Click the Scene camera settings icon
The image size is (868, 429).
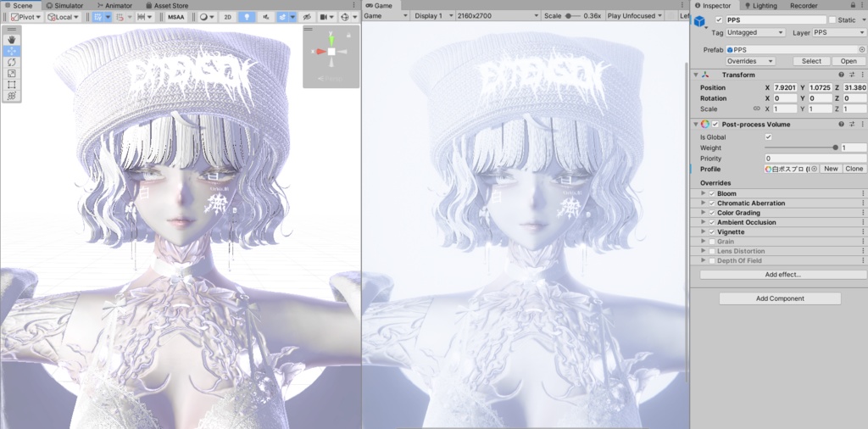coord(323,17)
